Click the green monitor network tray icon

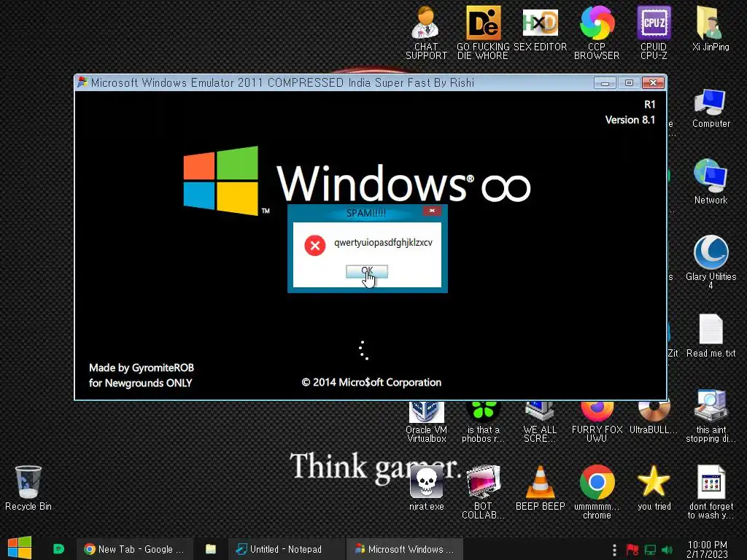[x=650, y=550]
